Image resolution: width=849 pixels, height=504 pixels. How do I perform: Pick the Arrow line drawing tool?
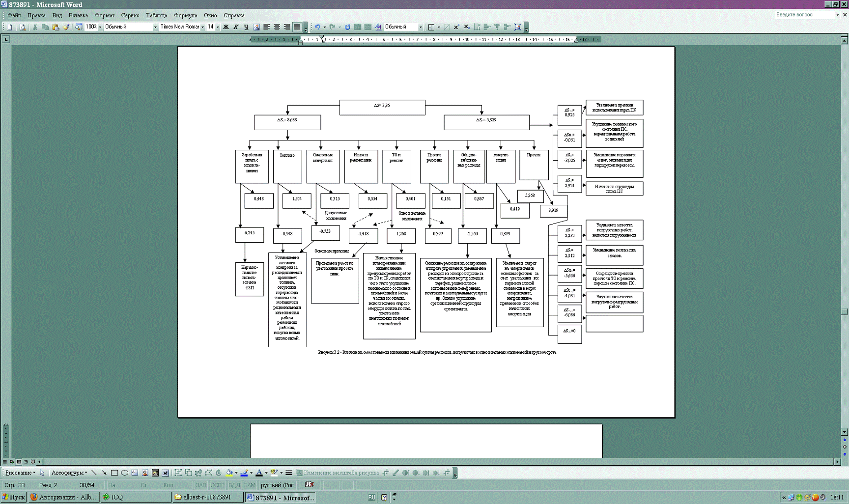coord(104,473)
